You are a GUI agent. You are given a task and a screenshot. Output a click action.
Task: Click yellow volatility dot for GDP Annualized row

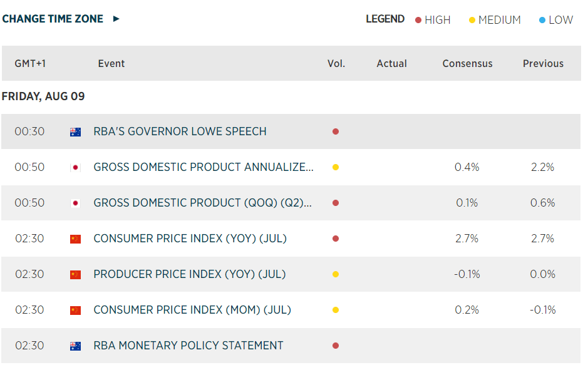point(336,167)
